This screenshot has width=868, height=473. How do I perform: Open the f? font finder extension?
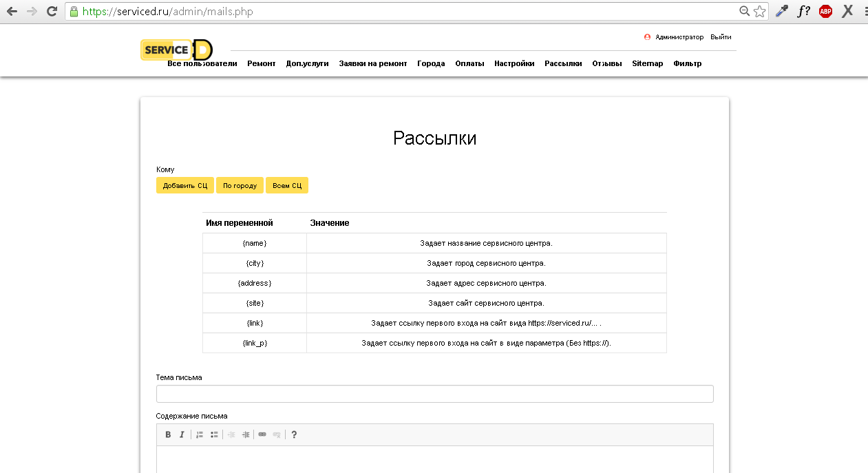(803, 11)
